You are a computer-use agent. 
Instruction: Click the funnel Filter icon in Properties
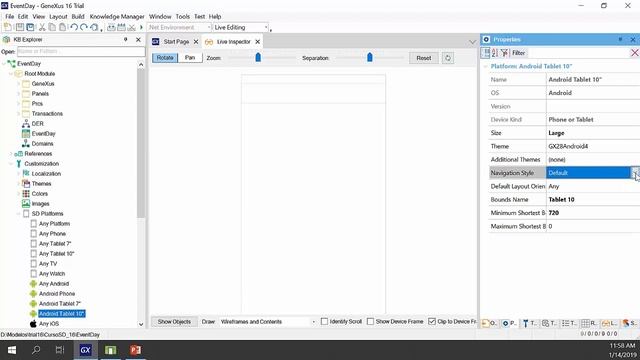coord(504,53)
